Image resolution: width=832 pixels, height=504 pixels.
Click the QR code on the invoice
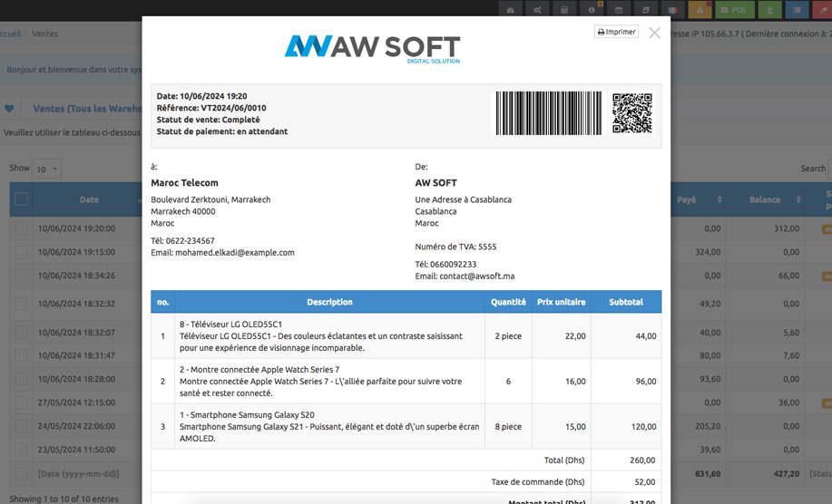[631, 113]
